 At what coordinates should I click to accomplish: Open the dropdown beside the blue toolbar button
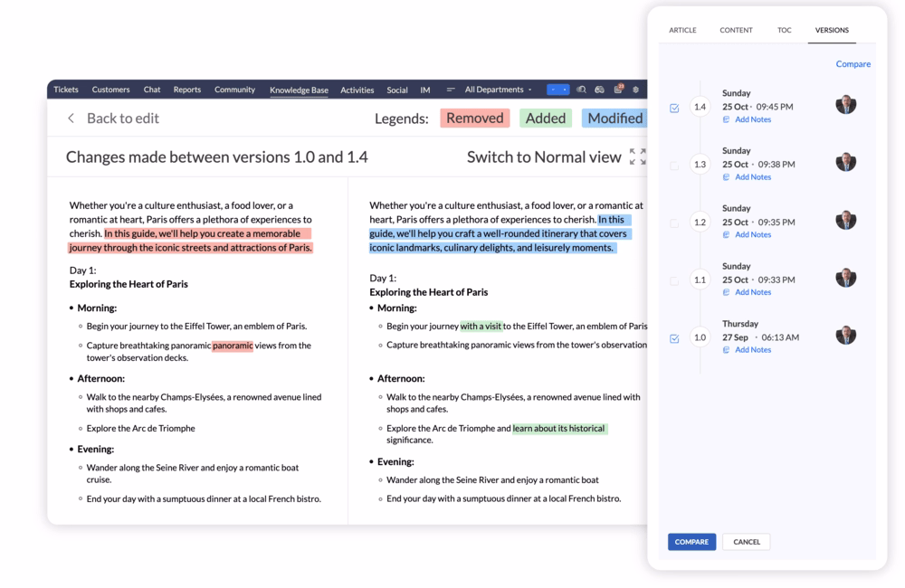pos(565,90)
